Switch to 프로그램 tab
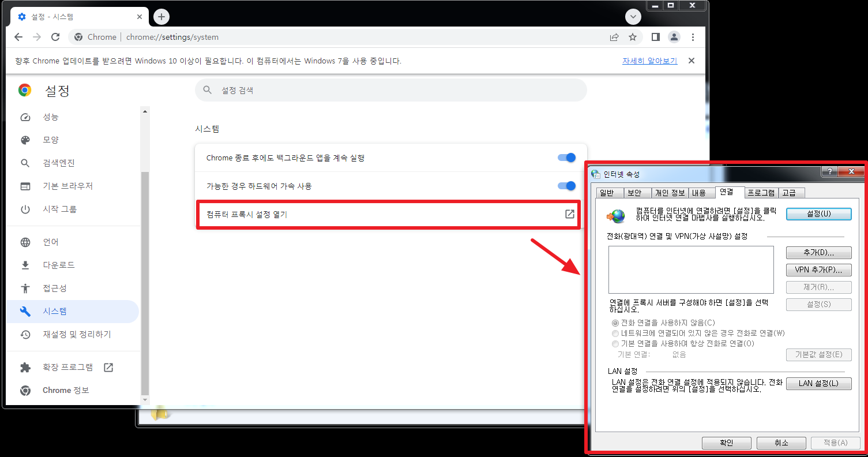Viewport: 868px width, 457px height. coord(761,193)
